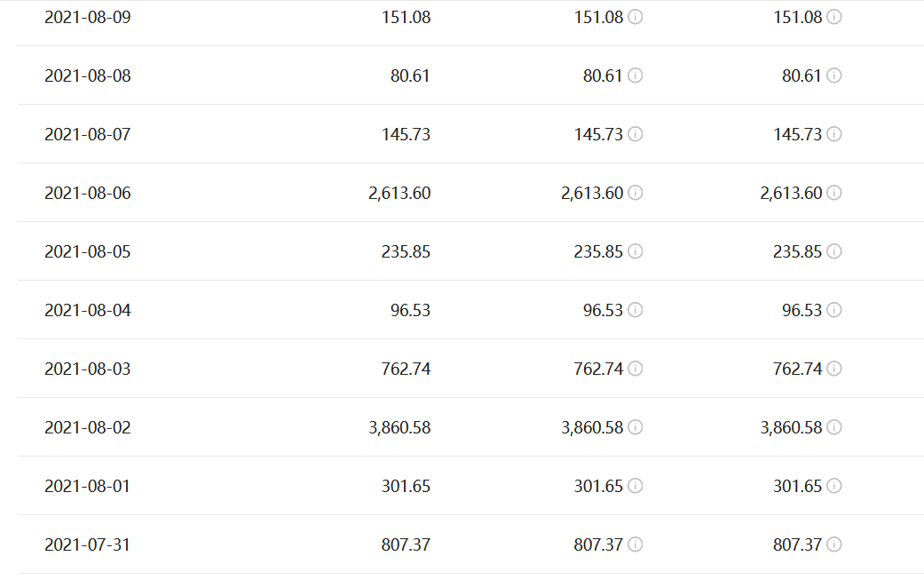This screenshot has height=580, width=924.
Task: Show info for middle-column 807.37
Action: (635, 544)
